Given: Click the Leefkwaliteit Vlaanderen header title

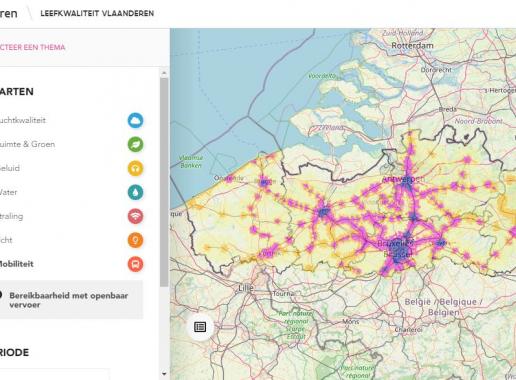Looking at the screenshot, I should tap(97, 13).
